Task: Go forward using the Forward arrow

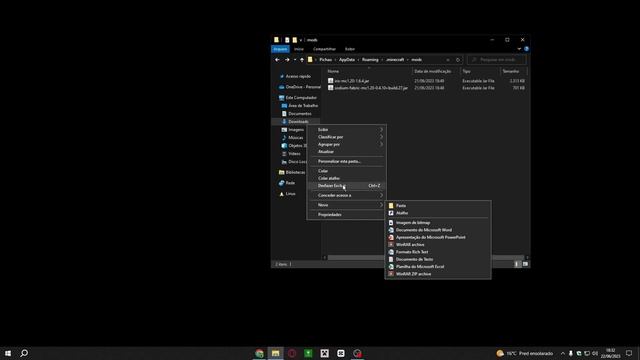Action: 287,60
